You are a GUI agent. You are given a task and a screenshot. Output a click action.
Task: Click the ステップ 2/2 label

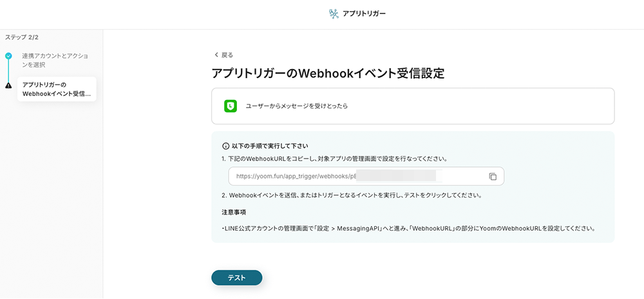22,37
